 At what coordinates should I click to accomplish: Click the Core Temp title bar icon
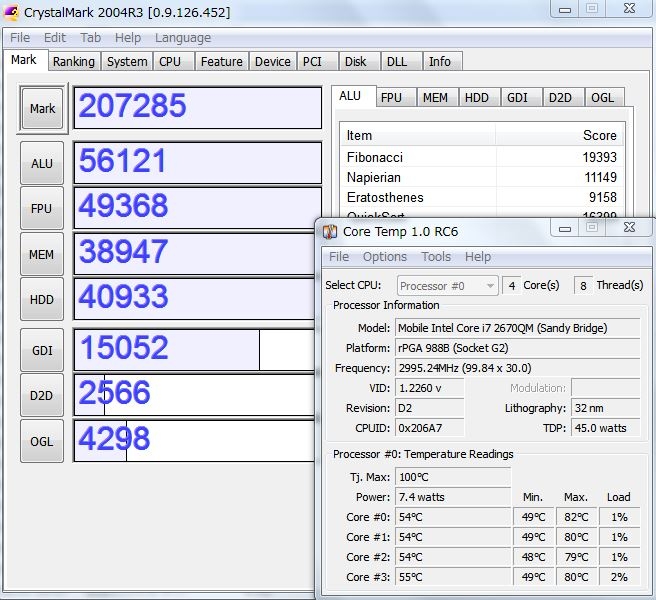330,231
